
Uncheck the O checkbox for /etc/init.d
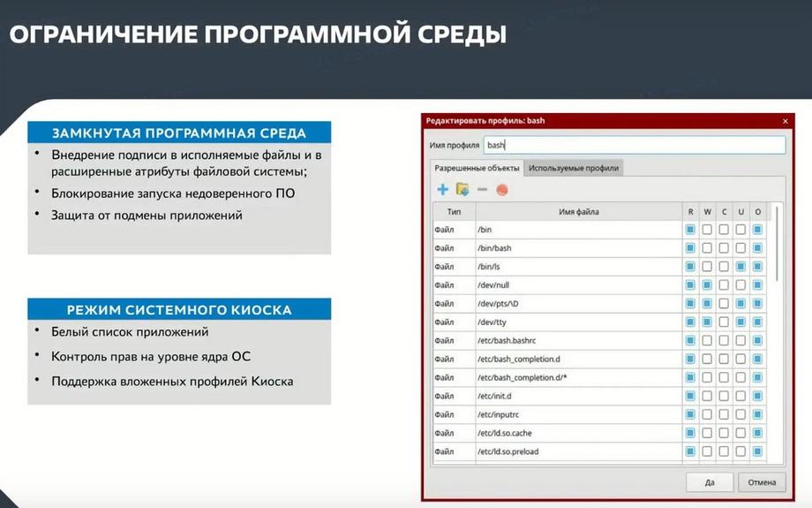(757, 396)
